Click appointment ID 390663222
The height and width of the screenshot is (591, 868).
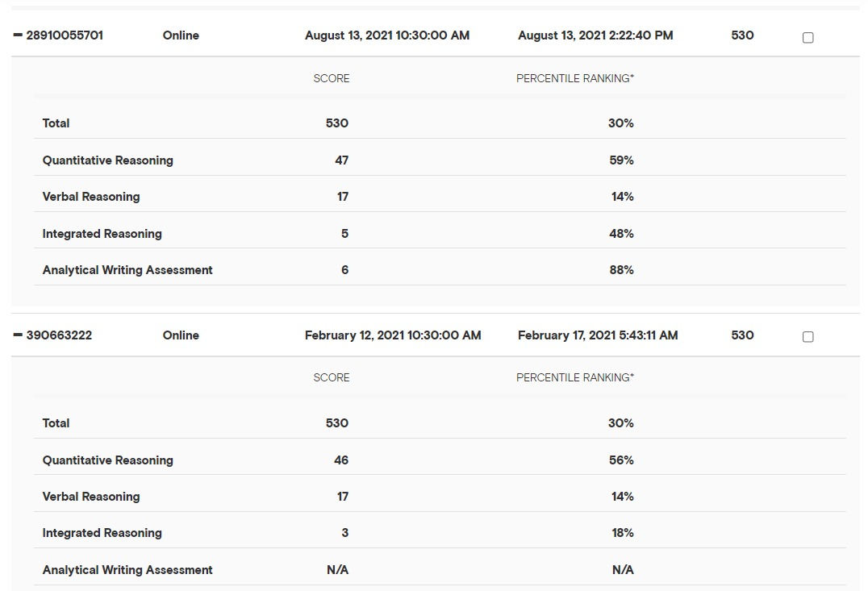tap(59, 335)
